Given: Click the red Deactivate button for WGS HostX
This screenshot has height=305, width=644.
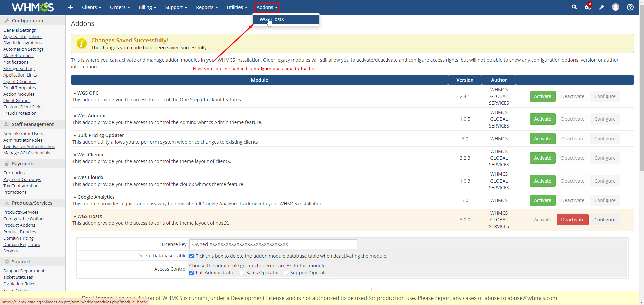Looking at the screenshot, I should point(572,220).
